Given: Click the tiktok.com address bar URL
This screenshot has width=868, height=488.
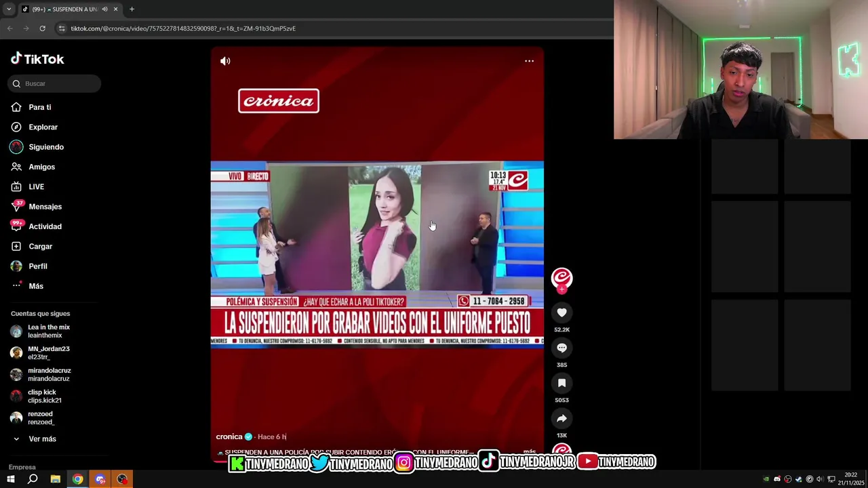Looking at the screenshot, I should tap(183, 28).
